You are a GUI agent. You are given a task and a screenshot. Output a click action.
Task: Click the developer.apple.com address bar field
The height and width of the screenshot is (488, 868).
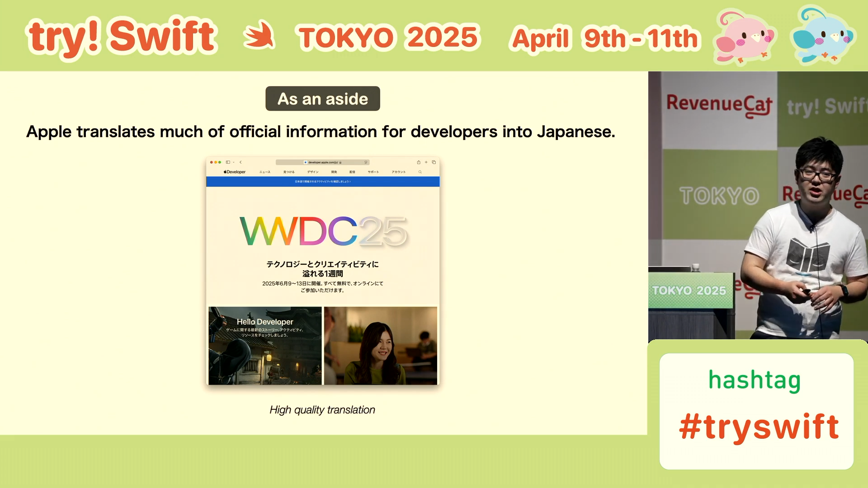(x=323, y=162)
